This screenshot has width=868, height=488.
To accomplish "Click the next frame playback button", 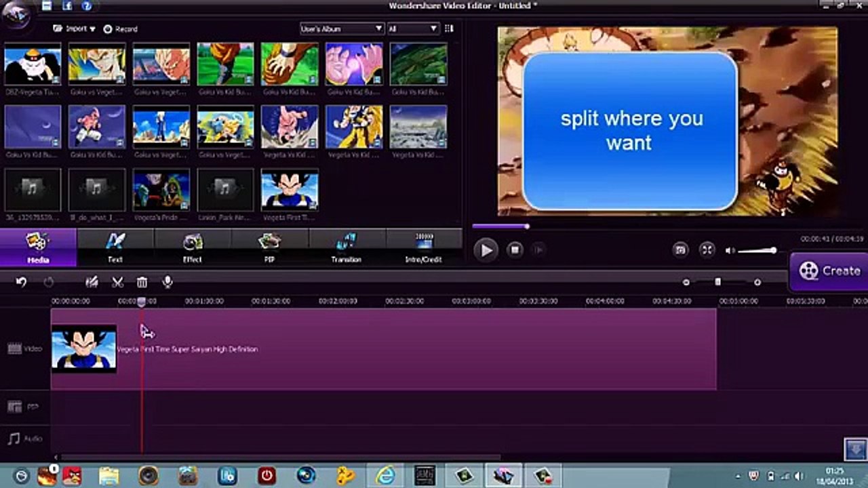I will click(x=539, y=250).
